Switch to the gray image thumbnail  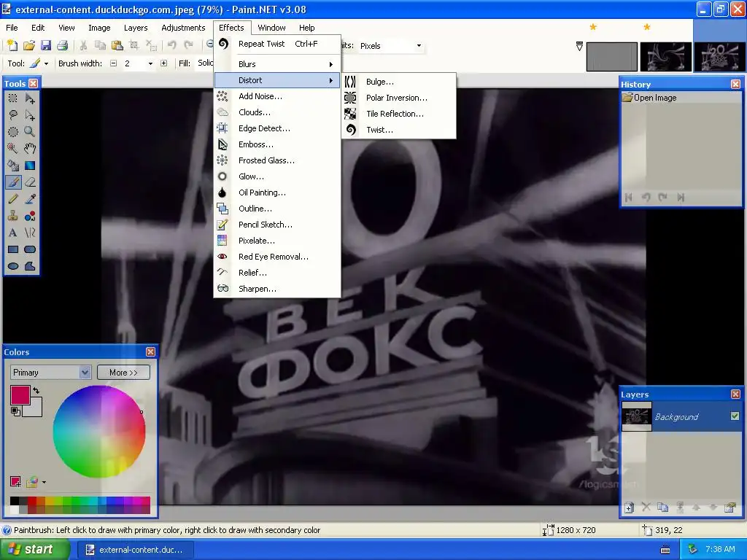pyautogui.click(x=612, y=57)
